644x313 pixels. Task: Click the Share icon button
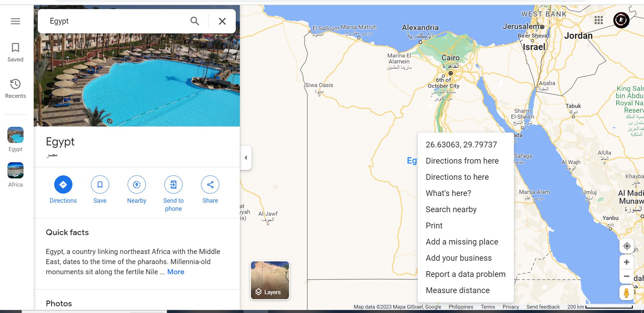click(x=210, y=184)
